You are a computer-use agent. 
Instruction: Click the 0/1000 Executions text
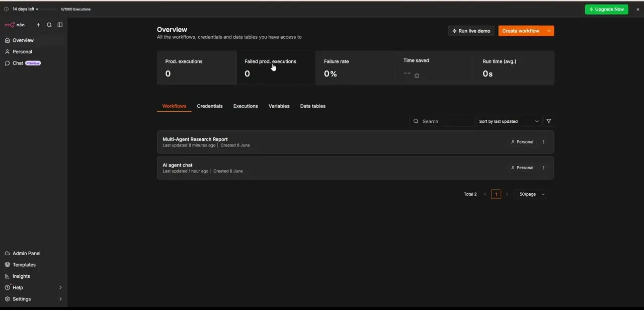point(76,9)
